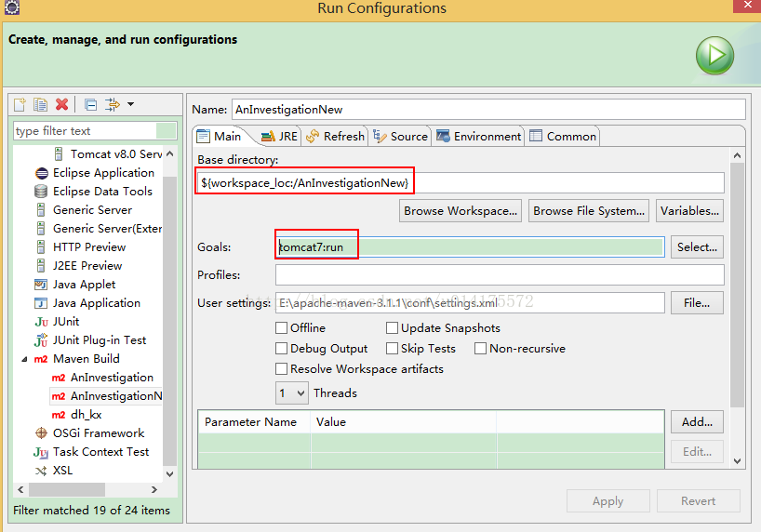
Task: Open the filter launch configurations icon menu
Action: (x=119, y=104)
